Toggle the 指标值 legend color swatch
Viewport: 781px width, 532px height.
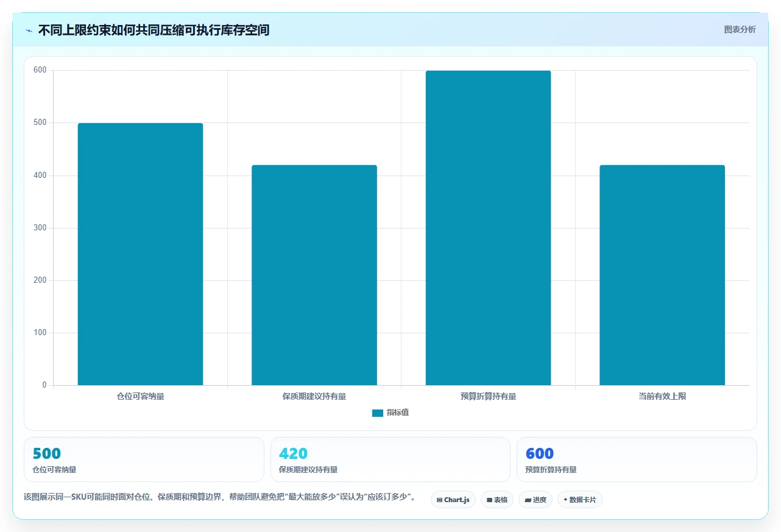point(378,413)
